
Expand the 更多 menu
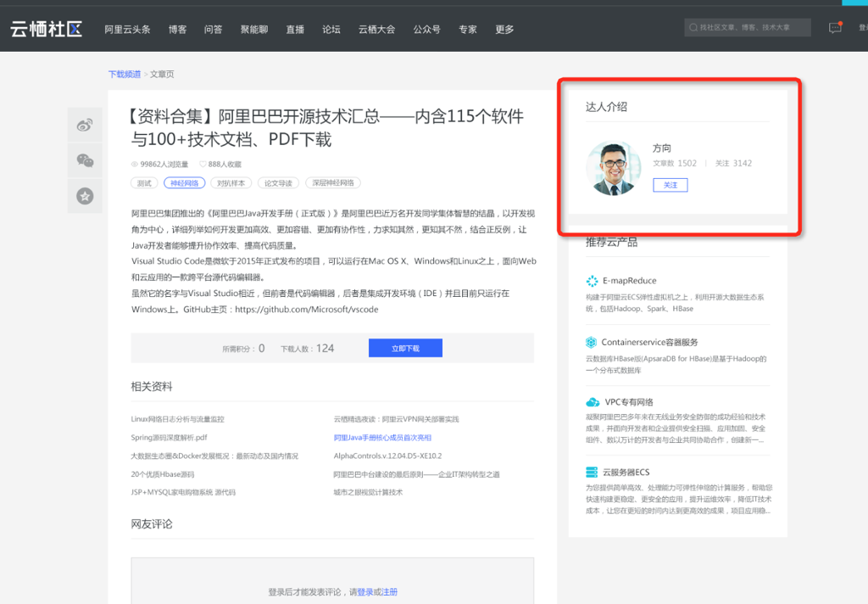point(504,30)
